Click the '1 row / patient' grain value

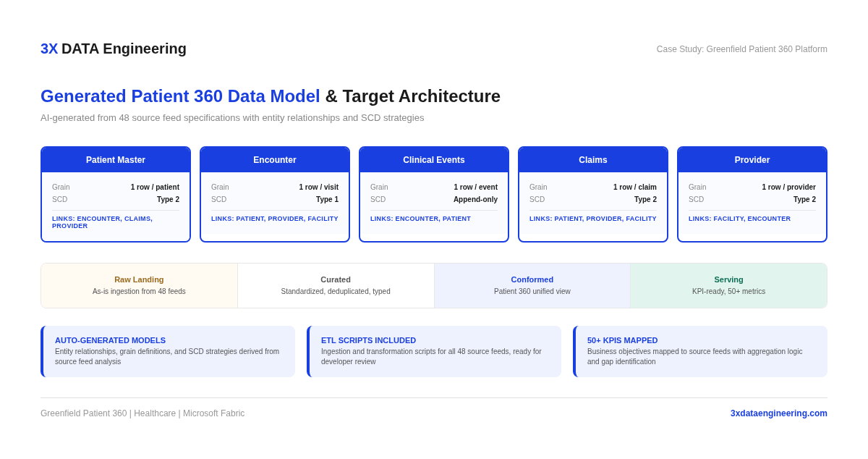pos(155,188)
